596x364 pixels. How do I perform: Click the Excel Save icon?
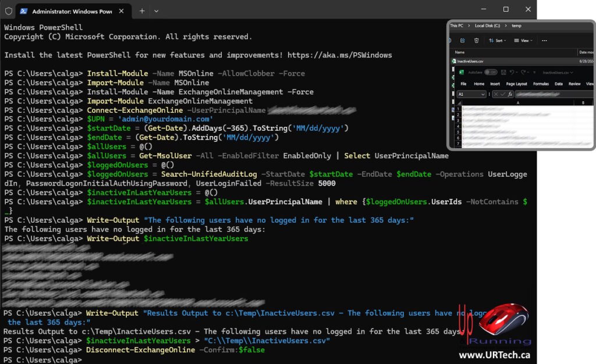(504, 73)
